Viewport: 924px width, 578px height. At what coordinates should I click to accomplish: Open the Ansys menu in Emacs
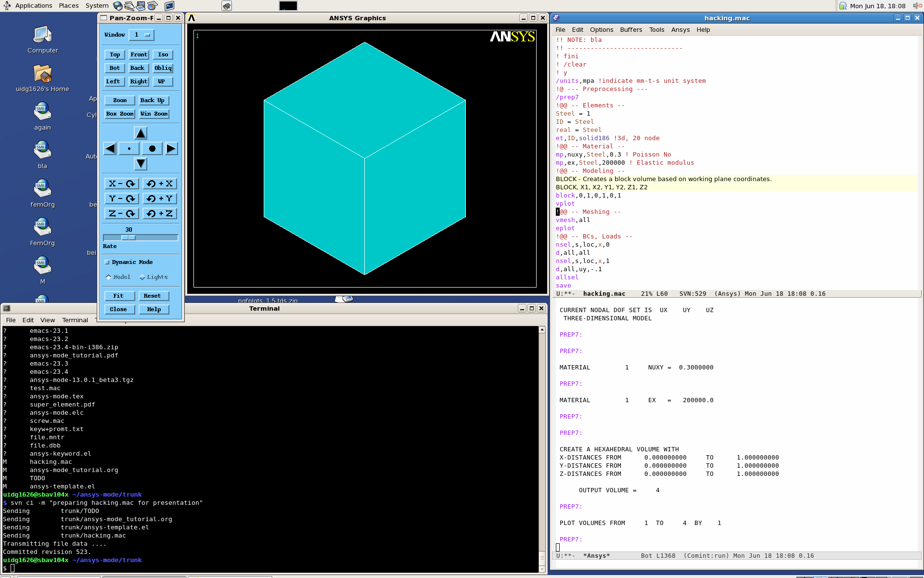(x=680, y=30)
